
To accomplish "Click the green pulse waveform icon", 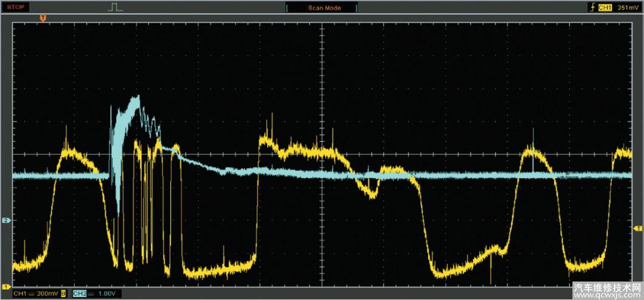I will (115, 7).
